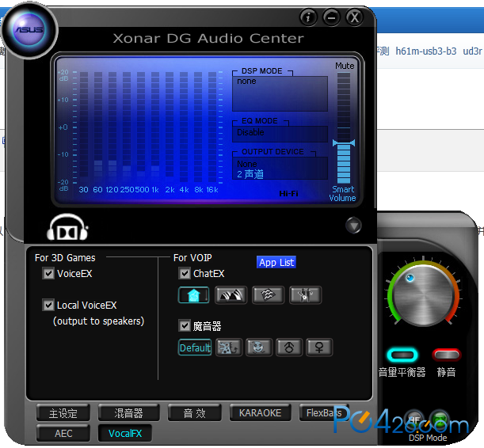Click the OUTPUT DEVICE 2 声道 field
The image size is (484, 448).
tap(280, 169)
